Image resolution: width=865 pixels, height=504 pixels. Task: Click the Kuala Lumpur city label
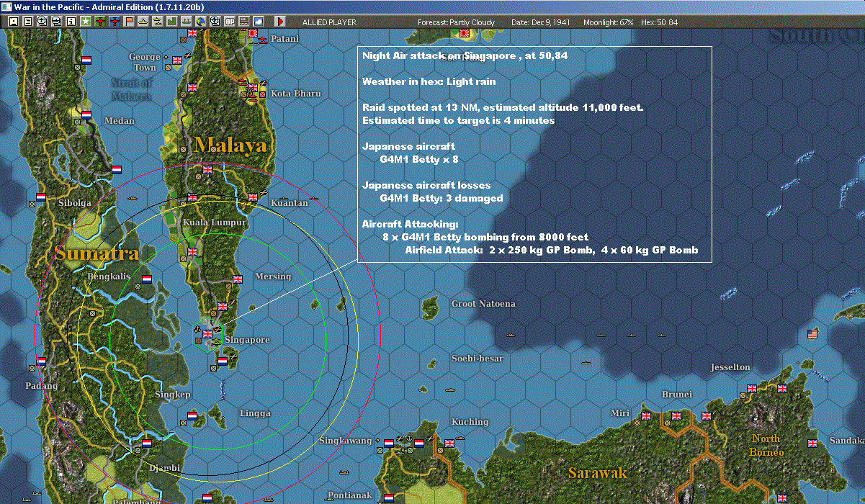[x=215, y=222]
